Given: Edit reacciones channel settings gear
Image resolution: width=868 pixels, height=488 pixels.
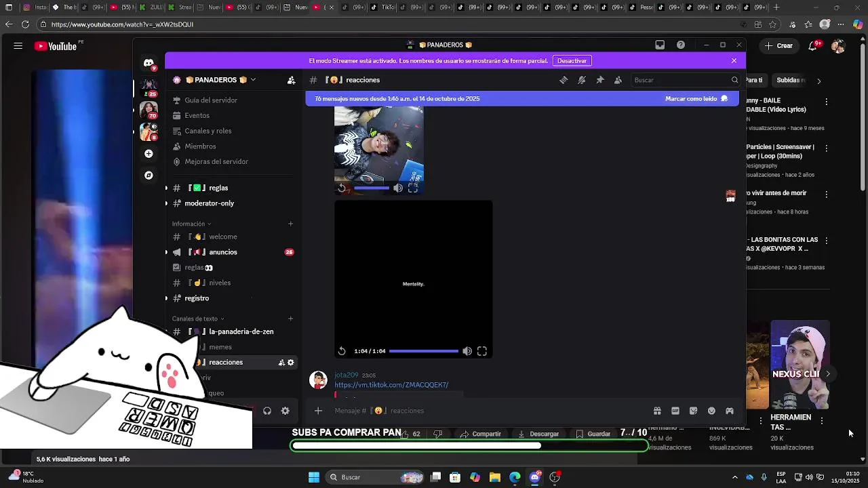Looking at the screenshot, I should tap(291, 363).
